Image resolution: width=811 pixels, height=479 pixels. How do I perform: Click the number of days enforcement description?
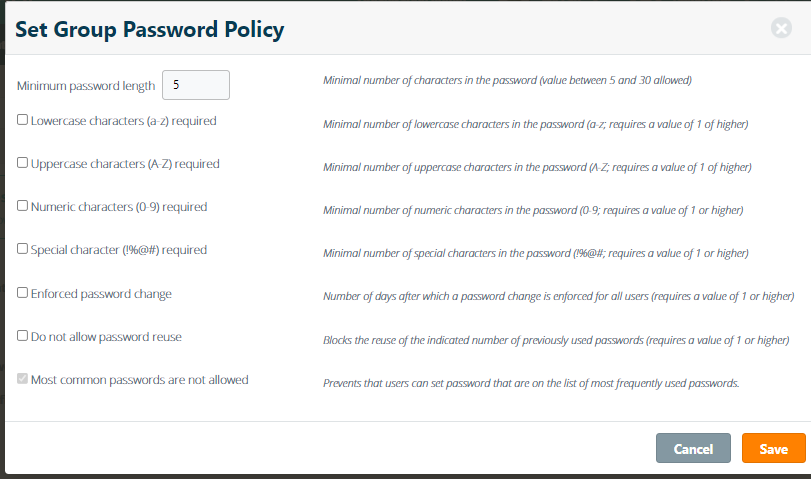point(558,297)
